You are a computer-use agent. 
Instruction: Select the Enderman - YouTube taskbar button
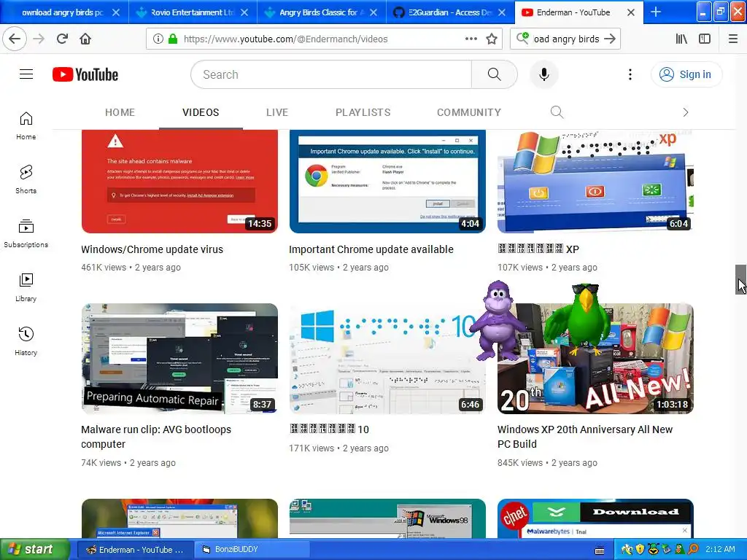pyautogui.click(x=134, y=550)
